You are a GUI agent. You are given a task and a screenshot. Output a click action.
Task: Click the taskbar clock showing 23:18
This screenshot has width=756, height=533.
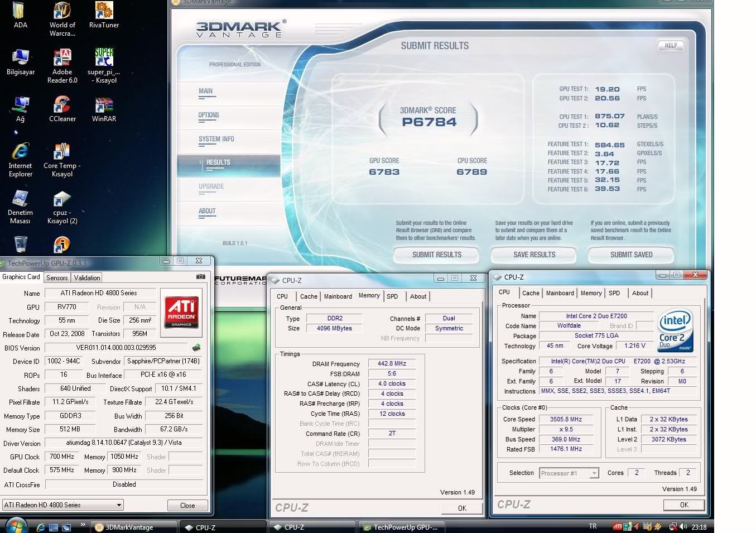coord(699,526)
